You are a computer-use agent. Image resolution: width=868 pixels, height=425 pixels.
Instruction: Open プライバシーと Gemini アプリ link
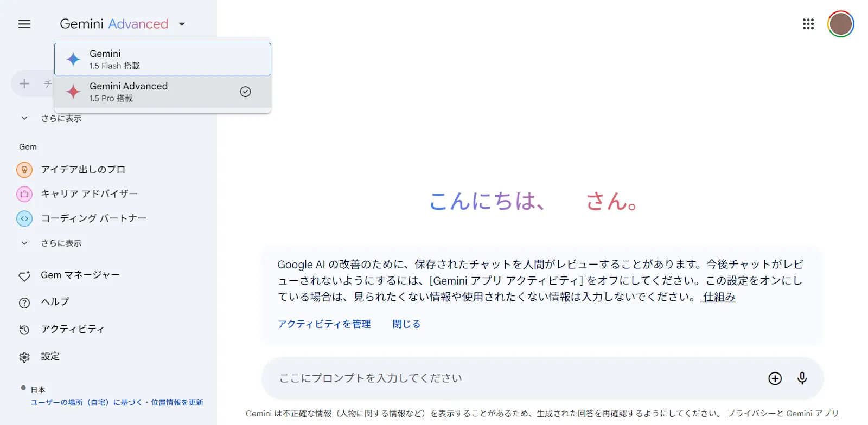[x=783, y=414]
